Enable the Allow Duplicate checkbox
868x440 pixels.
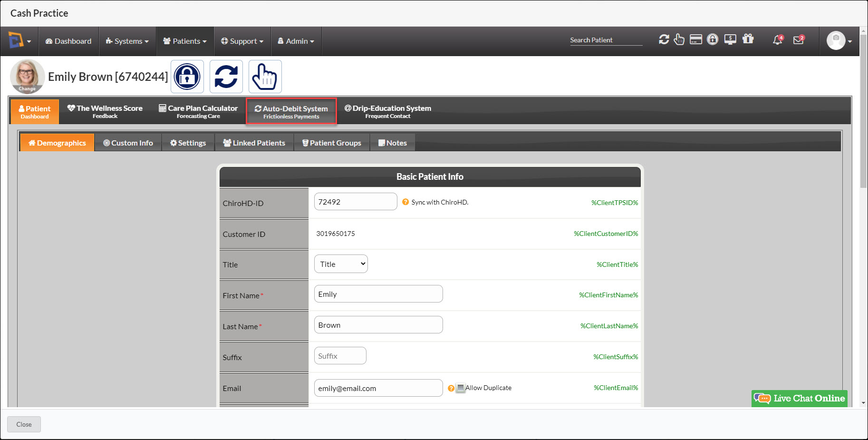tap(460, 388)
